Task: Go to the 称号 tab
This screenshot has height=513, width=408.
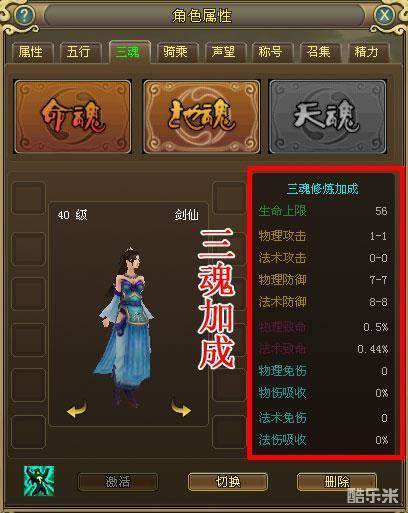Action: click(271, 52)
